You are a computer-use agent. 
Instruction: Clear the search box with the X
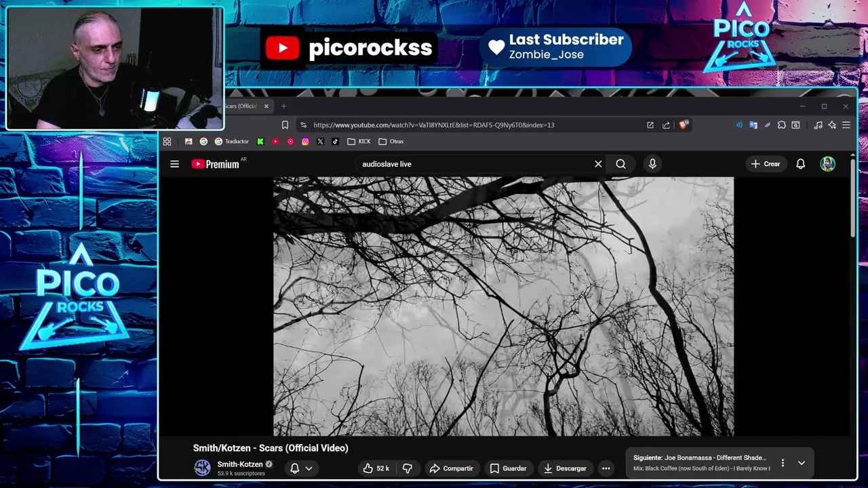point(598,164)
